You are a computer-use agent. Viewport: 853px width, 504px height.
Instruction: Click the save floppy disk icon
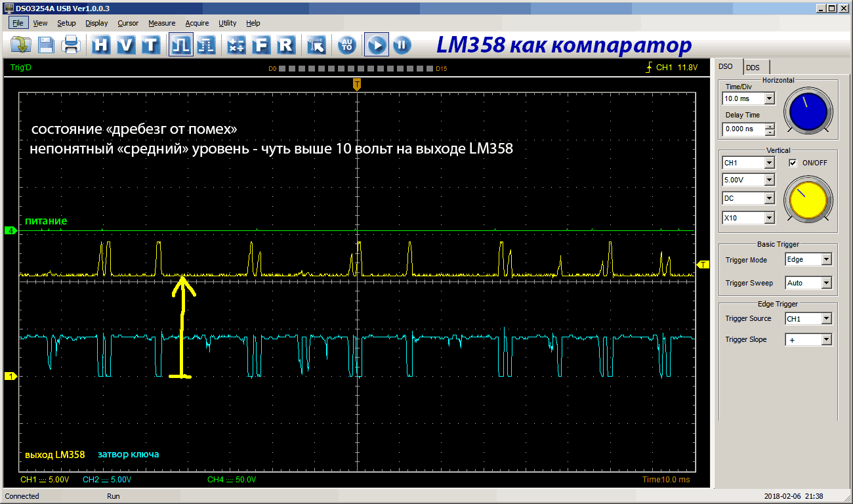coord(46,45)
